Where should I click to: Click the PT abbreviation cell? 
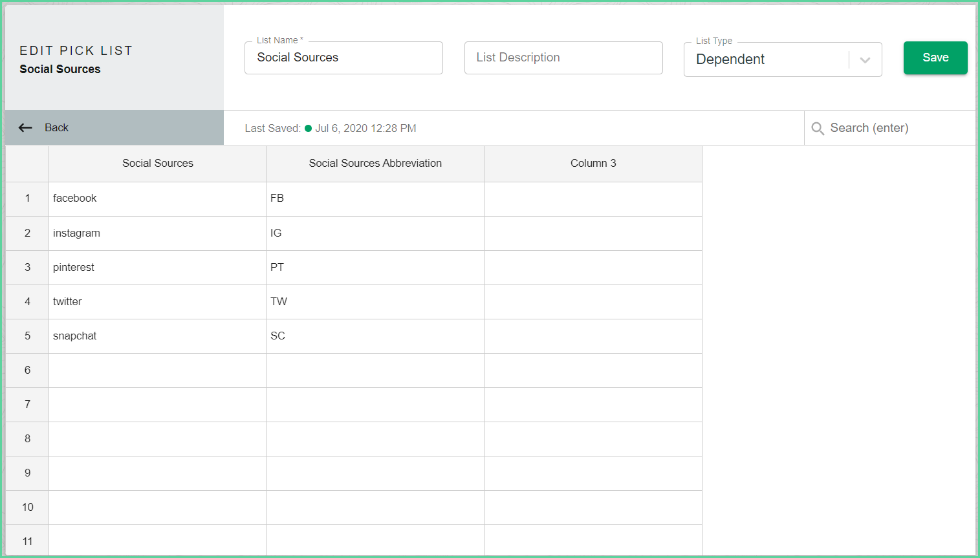tap(375, 268)
